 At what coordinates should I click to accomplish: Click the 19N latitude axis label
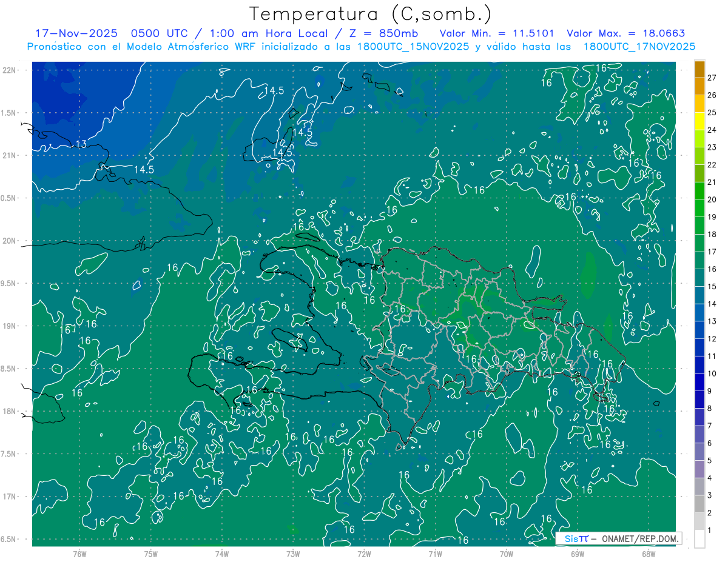pos(8,326)
